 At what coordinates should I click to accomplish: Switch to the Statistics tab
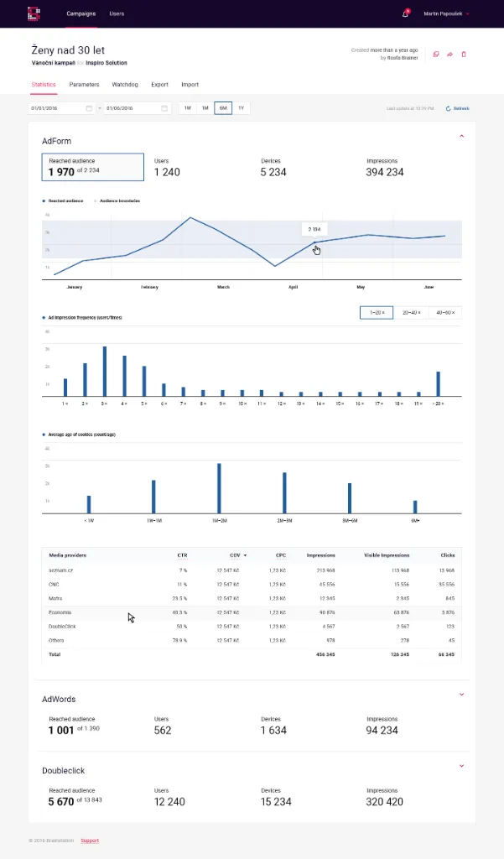click(x=44, y=85)
